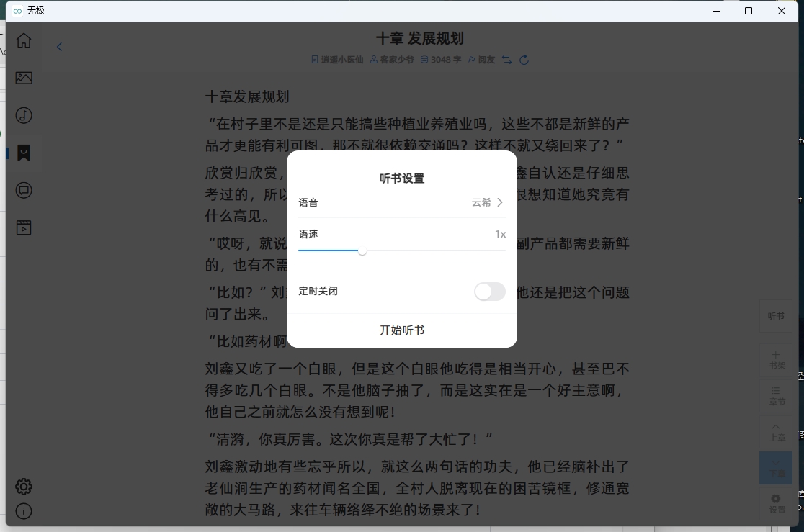Click the 语速 speed slider handle
Viewport: 804px width, 532px height.
click(x=362, y=251)
